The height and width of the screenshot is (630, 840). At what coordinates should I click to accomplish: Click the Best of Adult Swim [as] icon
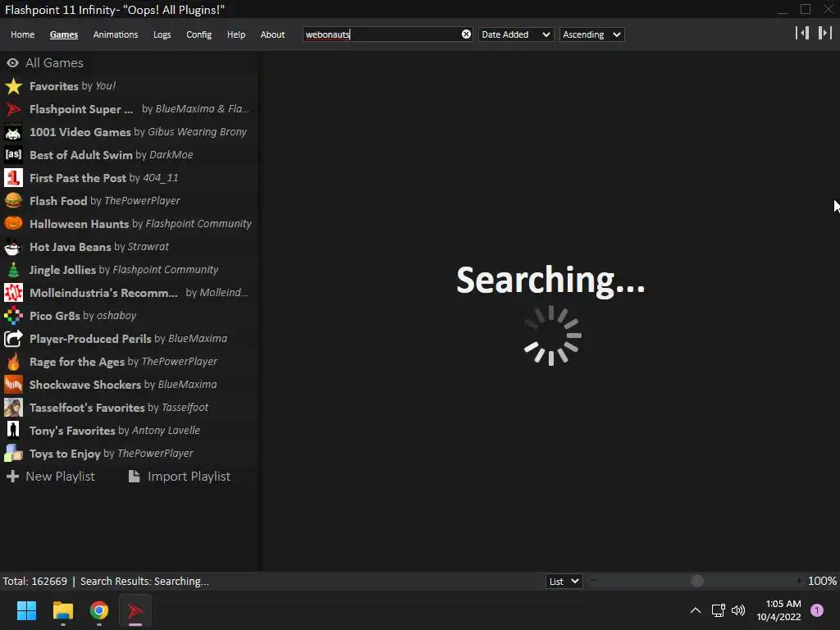(x=13, y=155)
